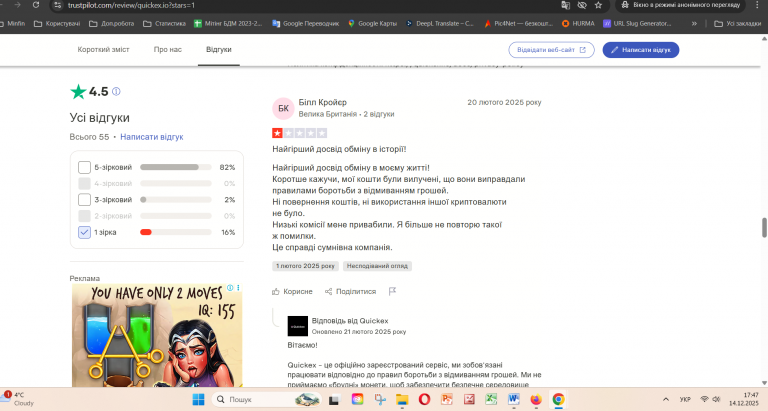
Task: Open the Користувачі bookmarks folder
Action: pos(57,23)
